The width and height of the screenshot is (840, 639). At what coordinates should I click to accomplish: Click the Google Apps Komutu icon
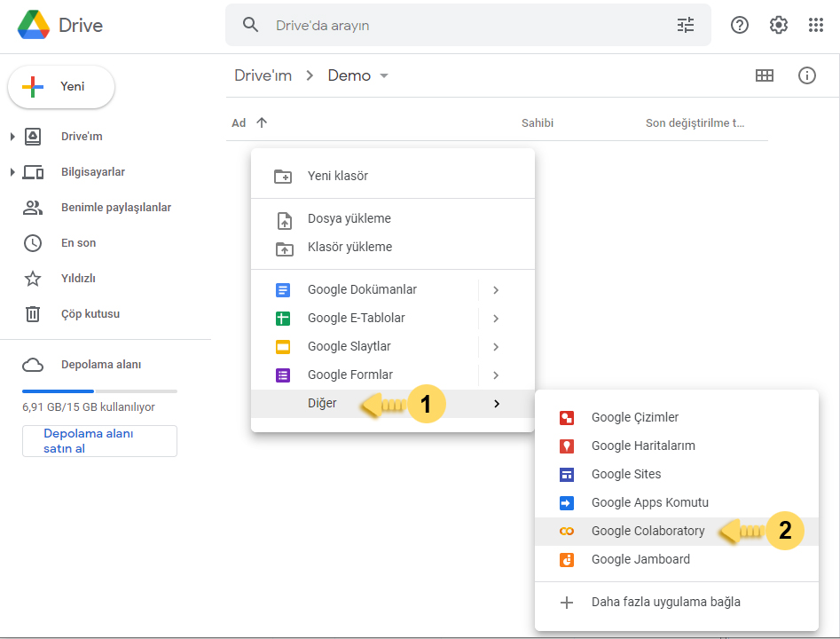coord(567,503)
